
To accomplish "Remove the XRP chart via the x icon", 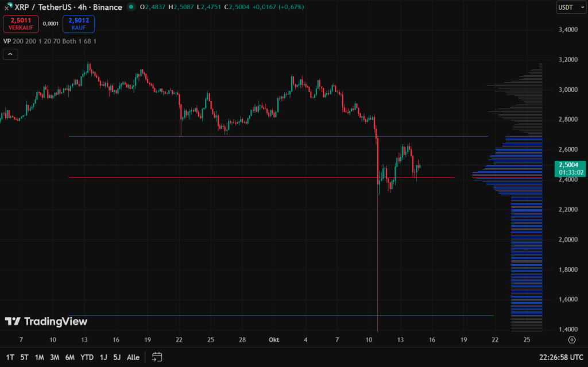I will point(6,7).
